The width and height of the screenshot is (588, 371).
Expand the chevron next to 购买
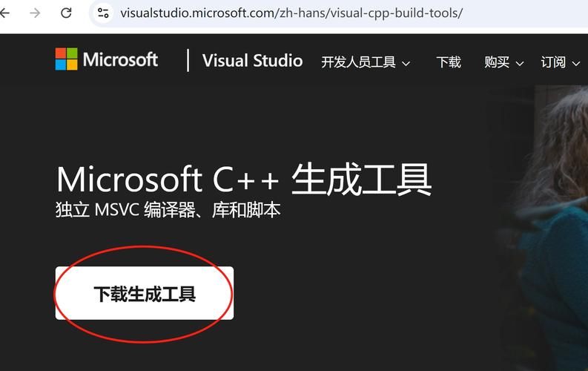click(x=519, y=64)
